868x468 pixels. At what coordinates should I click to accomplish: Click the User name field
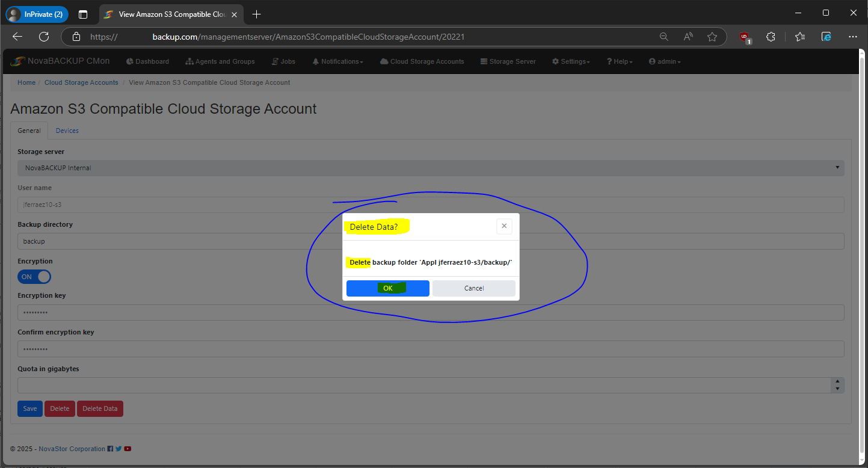click(431, 205)
